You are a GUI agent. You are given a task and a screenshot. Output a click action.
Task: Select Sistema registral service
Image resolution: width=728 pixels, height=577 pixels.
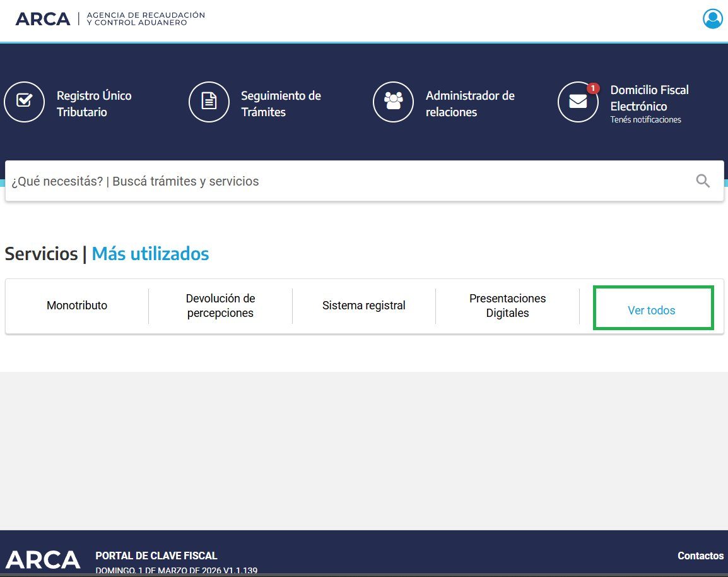click(x=364, y=306)
